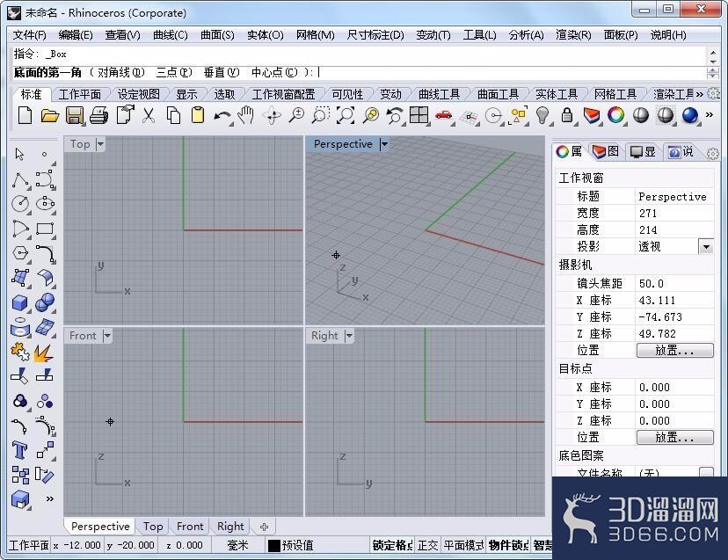Toggle 物件锁点 object snap in status bar
The width and height of the screenshot is (728, 560).
[x=508, y=545]
